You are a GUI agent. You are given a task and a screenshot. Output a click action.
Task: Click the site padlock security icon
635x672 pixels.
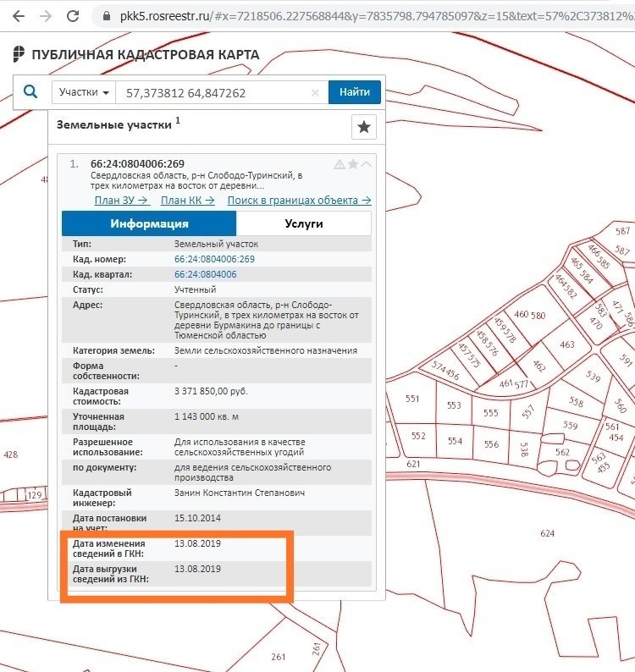(x=106, y=16)
